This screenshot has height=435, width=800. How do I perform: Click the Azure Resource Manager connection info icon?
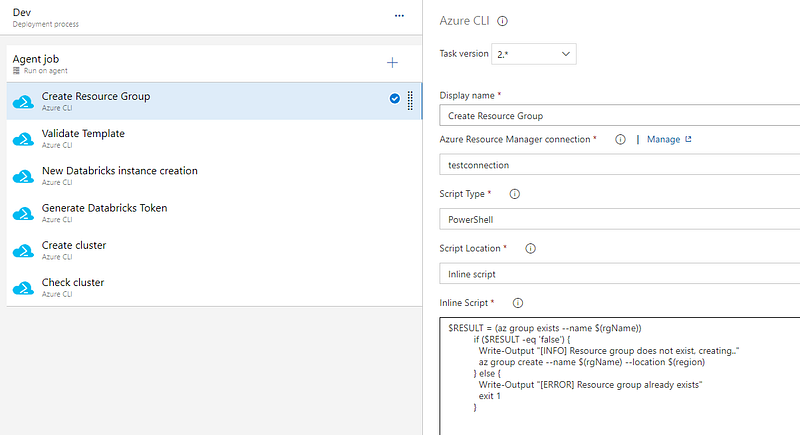(620, 140)
